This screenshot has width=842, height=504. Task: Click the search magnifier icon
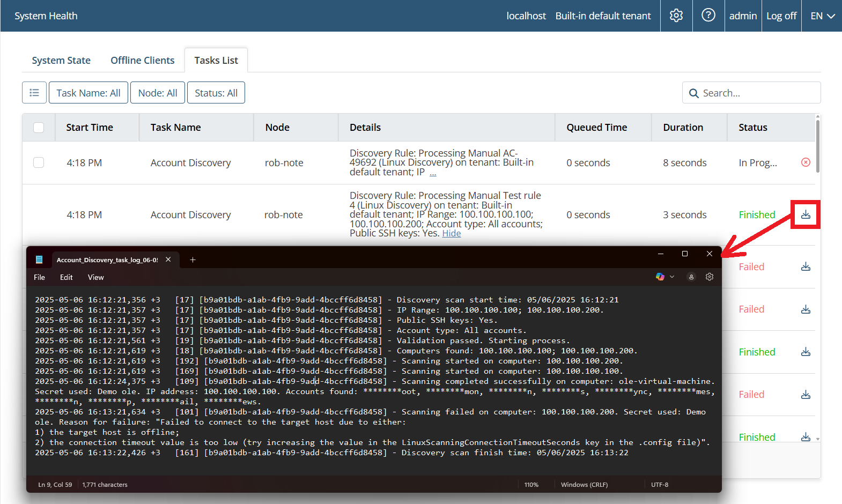[693, 93]
